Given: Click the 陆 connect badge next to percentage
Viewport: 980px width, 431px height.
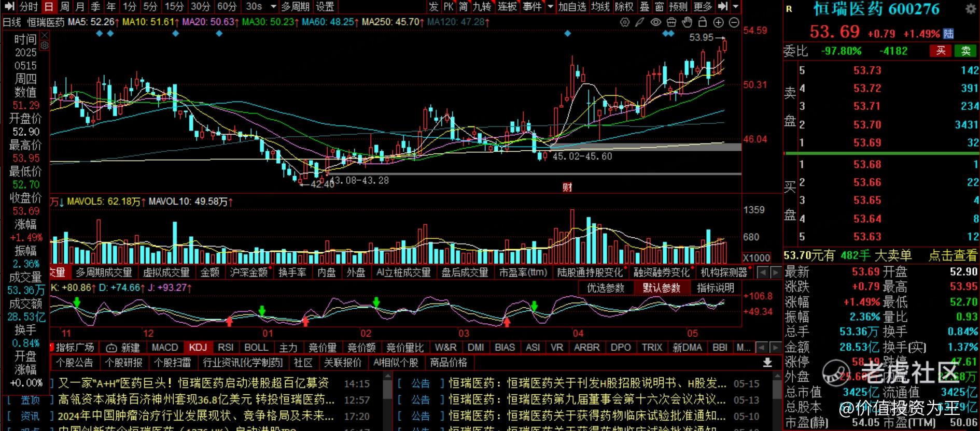Looking at the screenshot, I should tap(948, 34).
